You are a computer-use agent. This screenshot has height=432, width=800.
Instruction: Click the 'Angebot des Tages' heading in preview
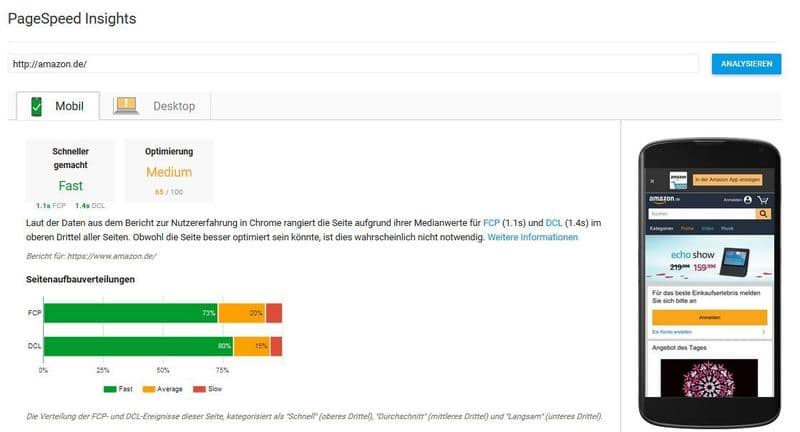(x=679, y=347)
